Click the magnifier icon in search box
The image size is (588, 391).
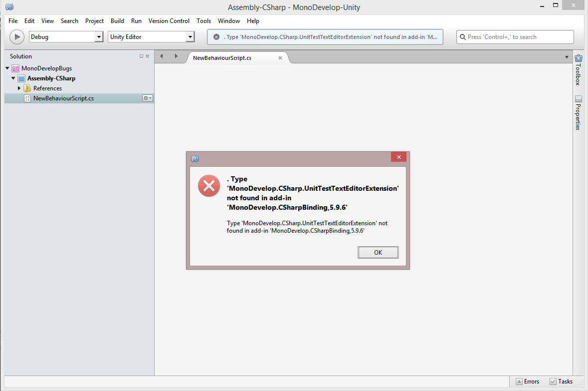[x=463, y=37]
